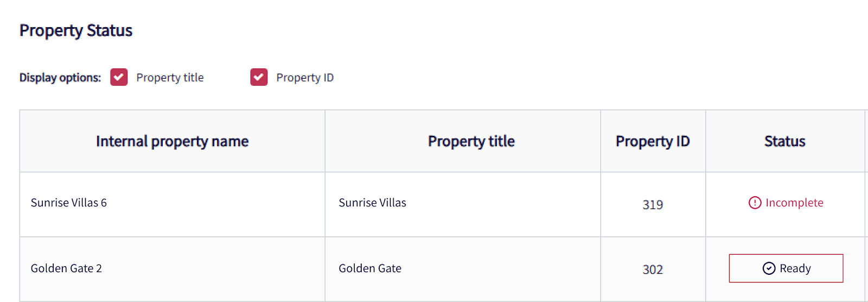This screenshot has width=868, height=302.
Task: Click the Incomplete warning icon
Action: 755,203
